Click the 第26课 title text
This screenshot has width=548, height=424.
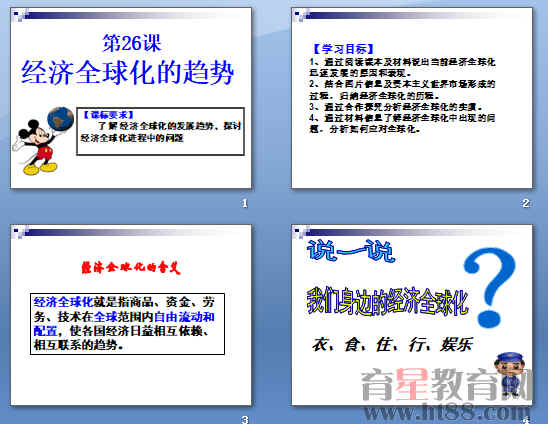pyautogui.click(x=132, y=43)
